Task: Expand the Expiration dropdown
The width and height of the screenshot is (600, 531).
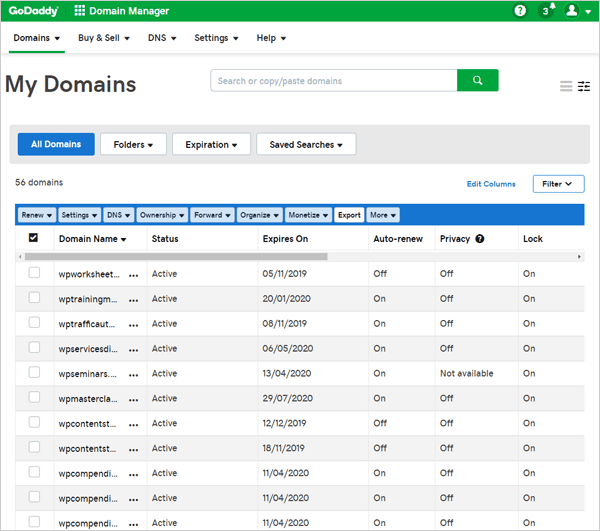Action: coord(211,144)
